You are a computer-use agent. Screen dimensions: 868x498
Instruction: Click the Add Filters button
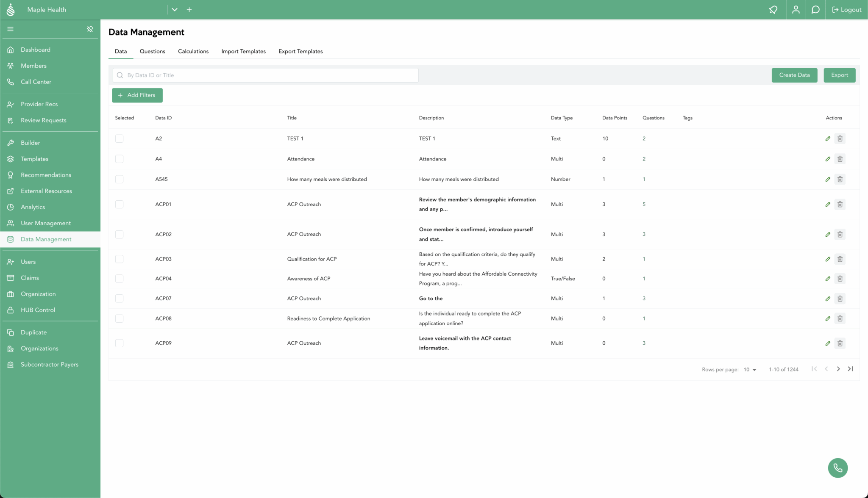click(x=137, y=95)
